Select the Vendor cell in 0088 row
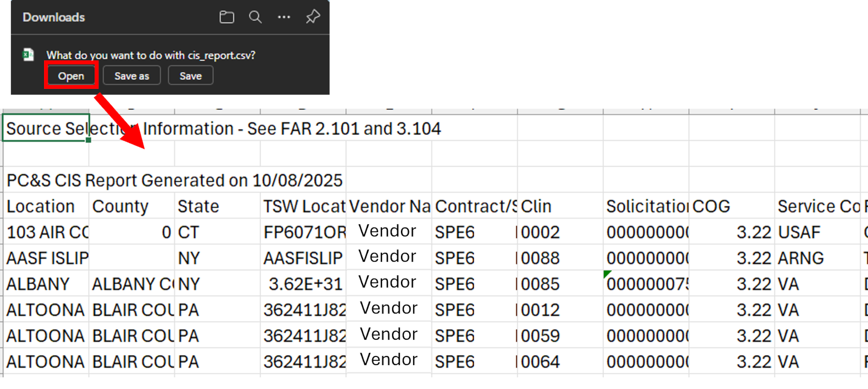This screenshot has width=868, height=389. pyautogui.click(x=389, y=258)
